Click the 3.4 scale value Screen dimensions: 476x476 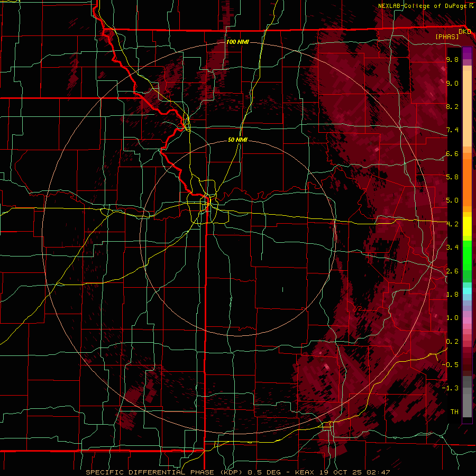point(452,248)
